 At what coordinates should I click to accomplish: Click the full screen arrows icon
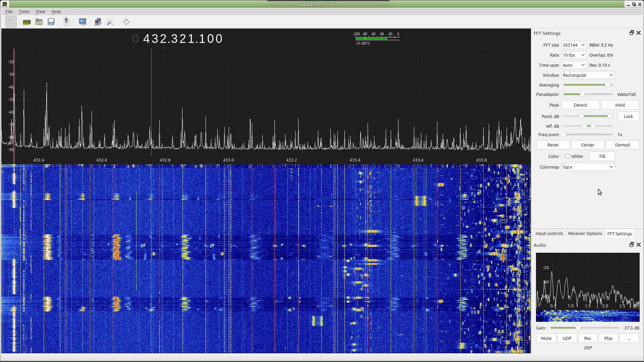point(126,22)
